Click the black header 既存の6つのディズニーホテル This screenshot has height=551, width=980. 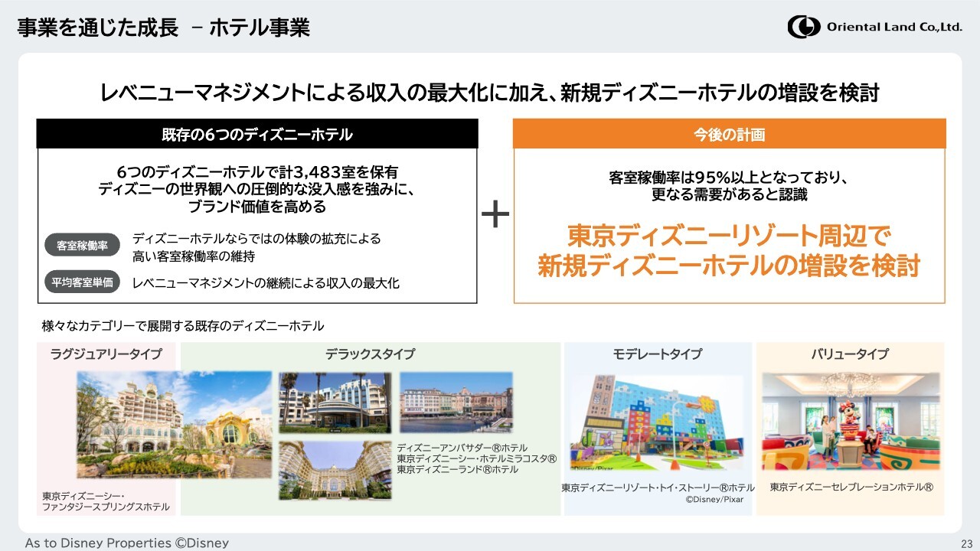click(257, 134)
